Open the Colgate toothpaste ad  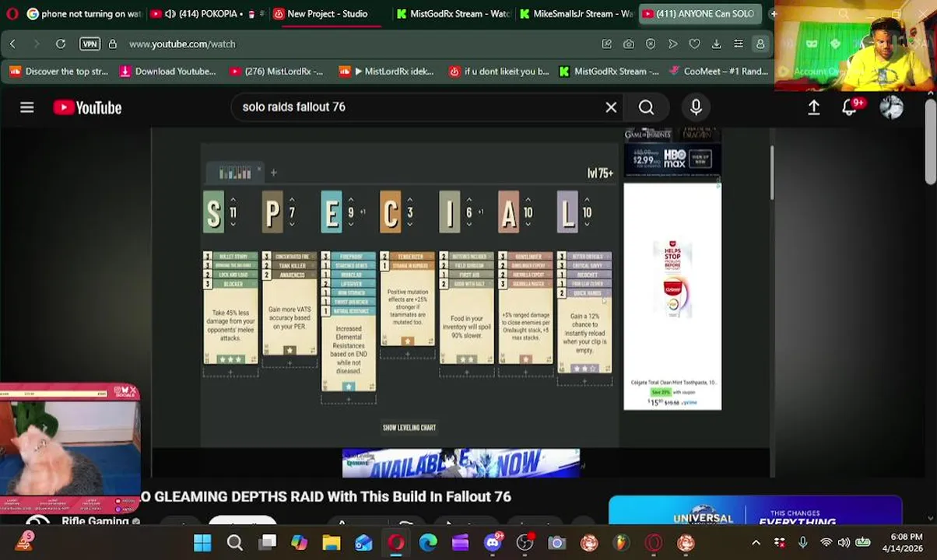point(672,297)
